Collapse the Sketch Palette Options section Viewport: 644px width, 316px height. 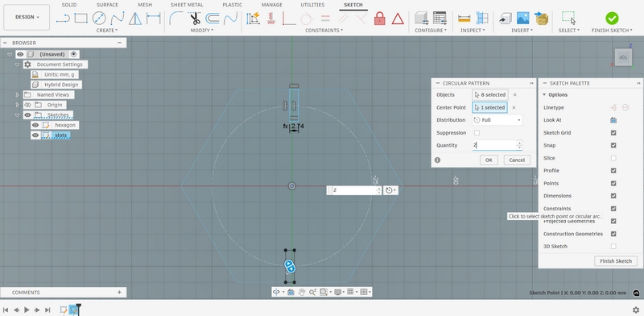[544, 94]
